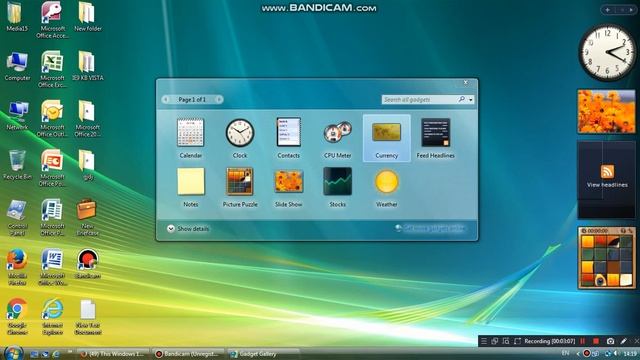Open the Windows Start orb
This screenshot has width=640, height=360.
(13, 353)
